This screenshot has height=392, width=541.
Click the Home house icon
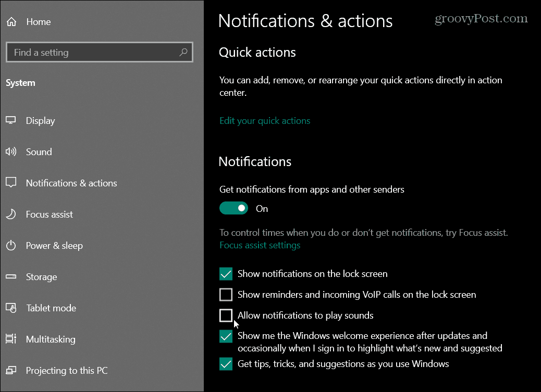coord(11,22)
